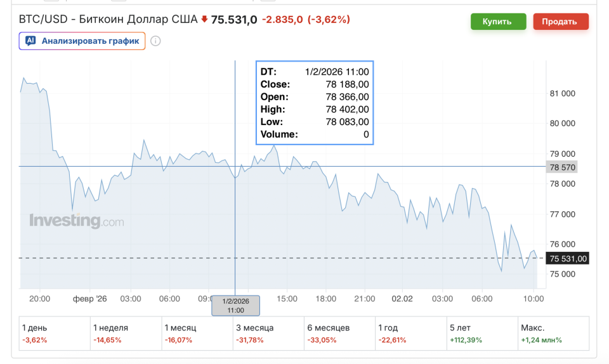Viewport: 609px width, 364px height.
Task: Show the 6 месяцев chart range
Action: pos(339,334)
